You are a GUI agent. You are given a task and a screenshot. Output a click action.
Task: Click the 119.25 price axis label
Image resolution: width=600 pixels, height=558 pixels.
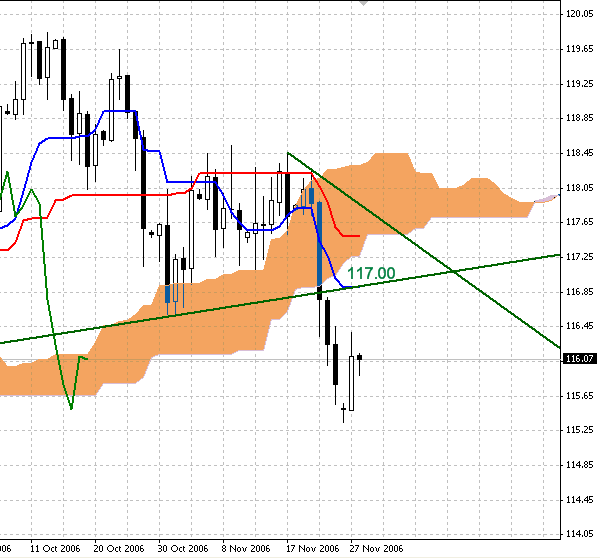580,84
